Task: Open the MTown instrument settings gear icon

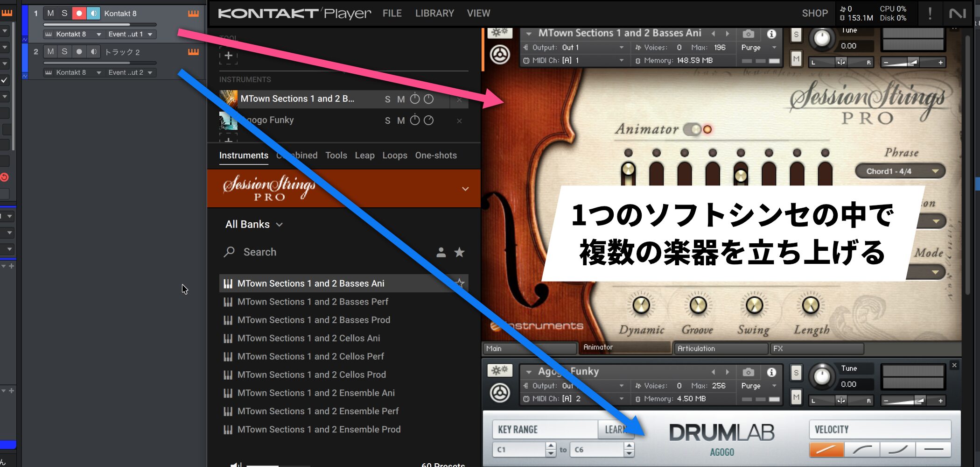Action: tap(500, 33)
